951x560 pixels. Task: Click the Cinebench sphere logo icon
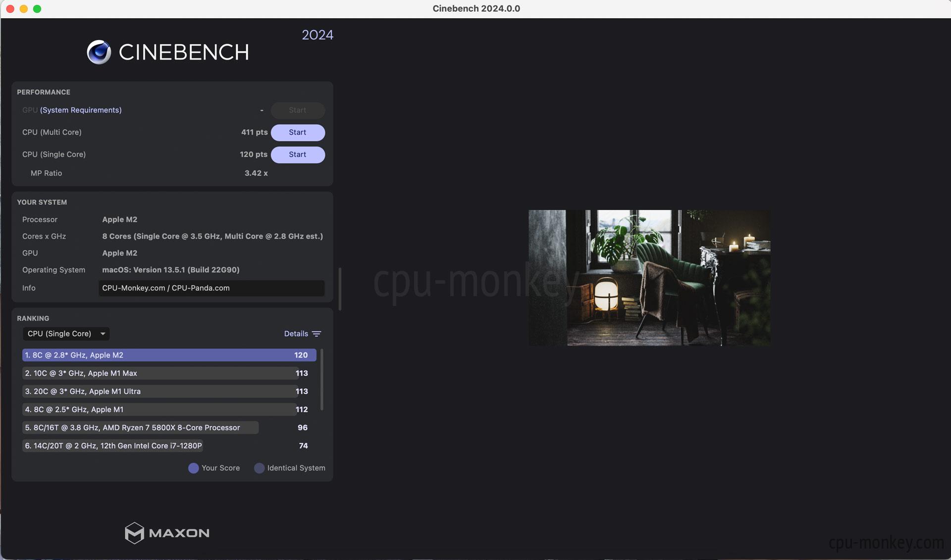[99, 52]
